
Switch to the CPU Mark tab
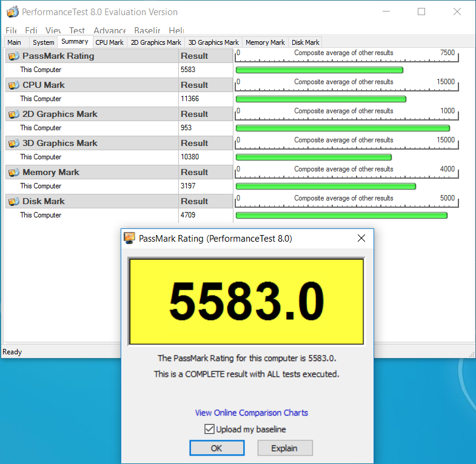point(110,42)
